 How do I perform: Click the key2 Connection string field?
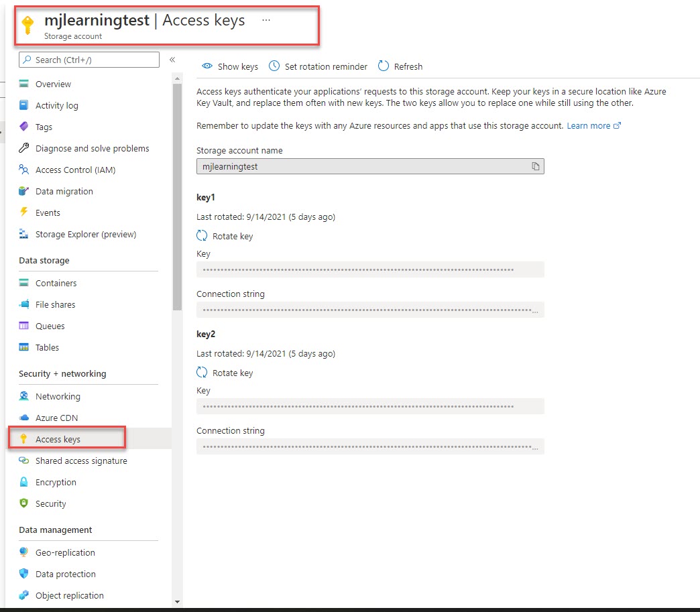(x=370, y=446)
